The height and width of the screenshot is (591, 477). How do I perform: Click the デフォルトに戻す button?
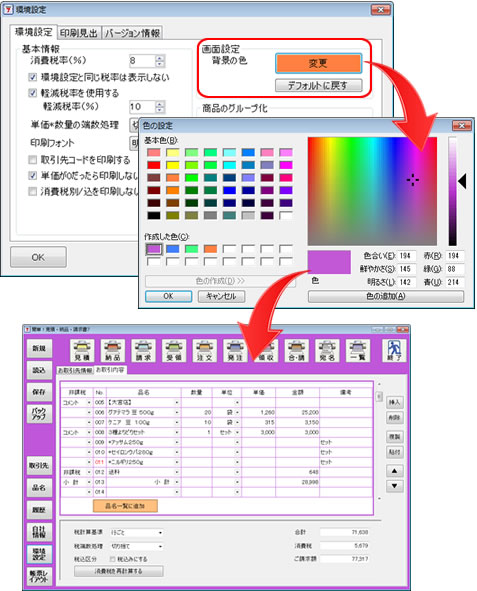pyautogui.click(x=318, y=86)
